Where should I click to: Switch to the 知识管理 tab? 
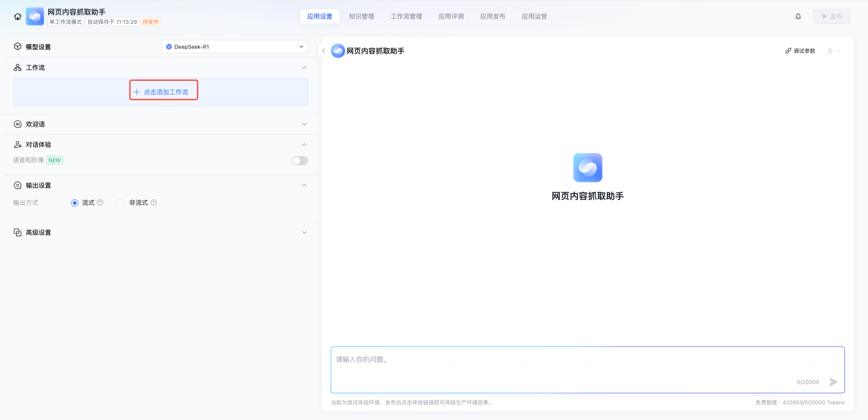[361, 16]
